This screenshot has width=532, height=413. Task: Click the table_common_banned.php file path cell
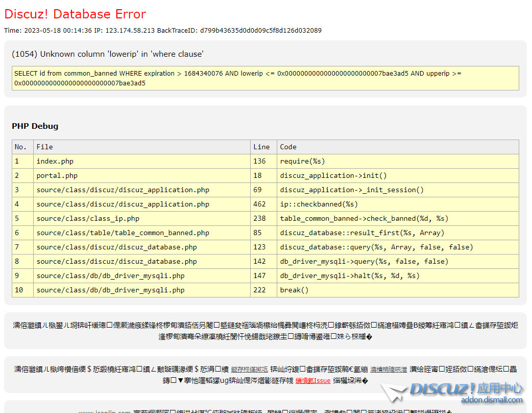(123, 233)
